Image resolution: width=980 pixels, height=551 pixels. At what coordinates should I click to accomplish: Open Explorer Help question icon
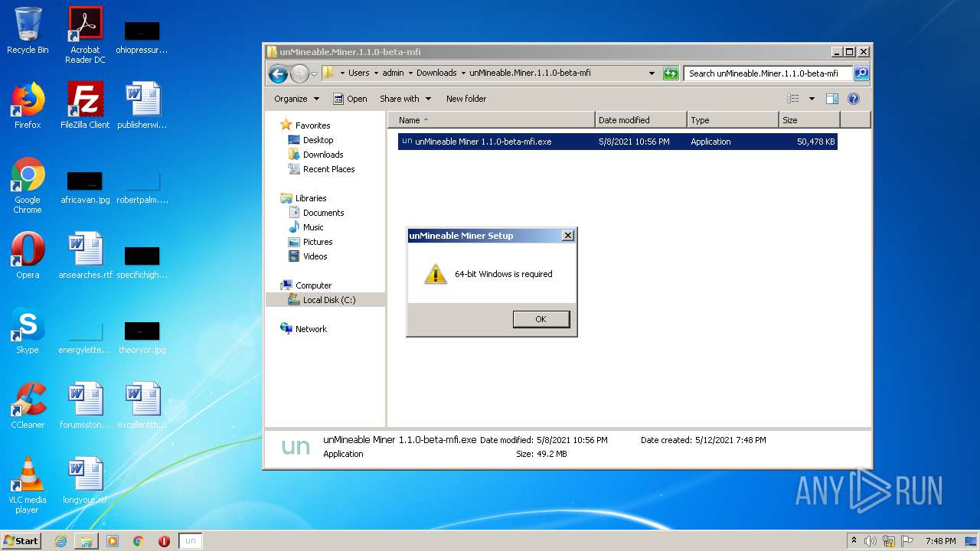pos(854,99)
